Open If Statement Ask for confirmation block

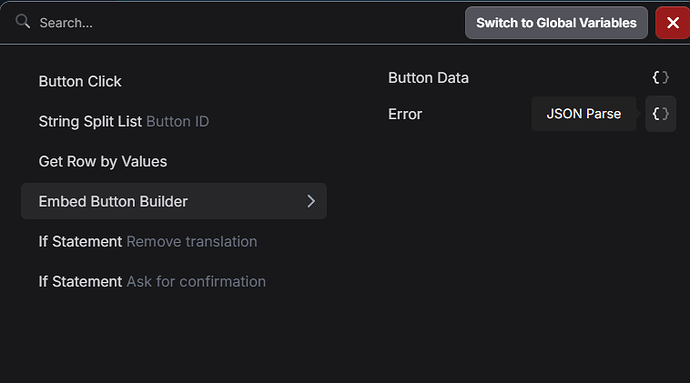[x=174, y=282]
